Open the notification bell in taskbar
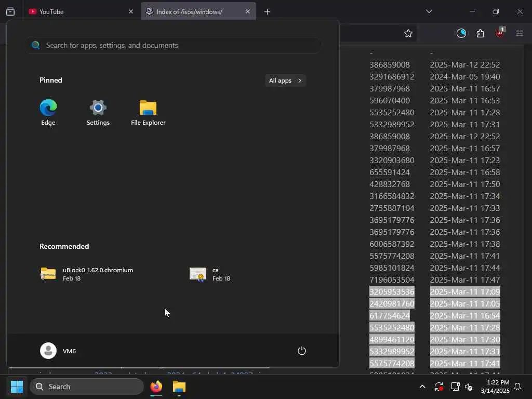Screen dimensions: 532x399 pos(518,387)
